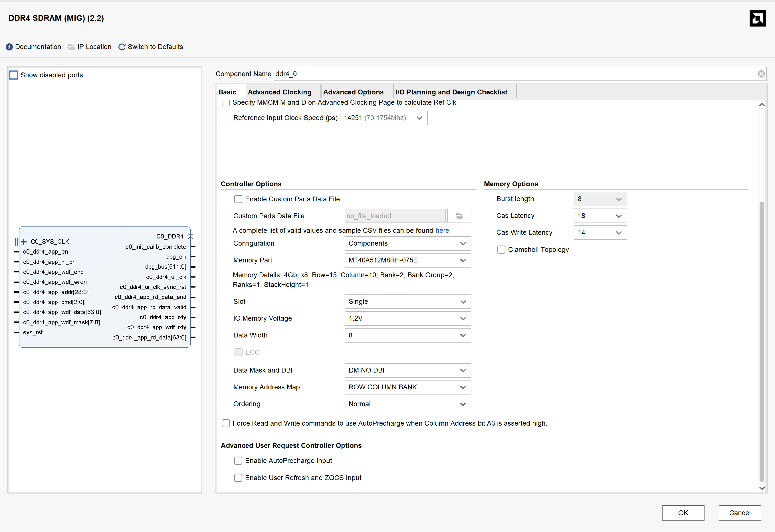Switch to the Advanced Clocking tab
775x532 pixels.
pos(279,92)
